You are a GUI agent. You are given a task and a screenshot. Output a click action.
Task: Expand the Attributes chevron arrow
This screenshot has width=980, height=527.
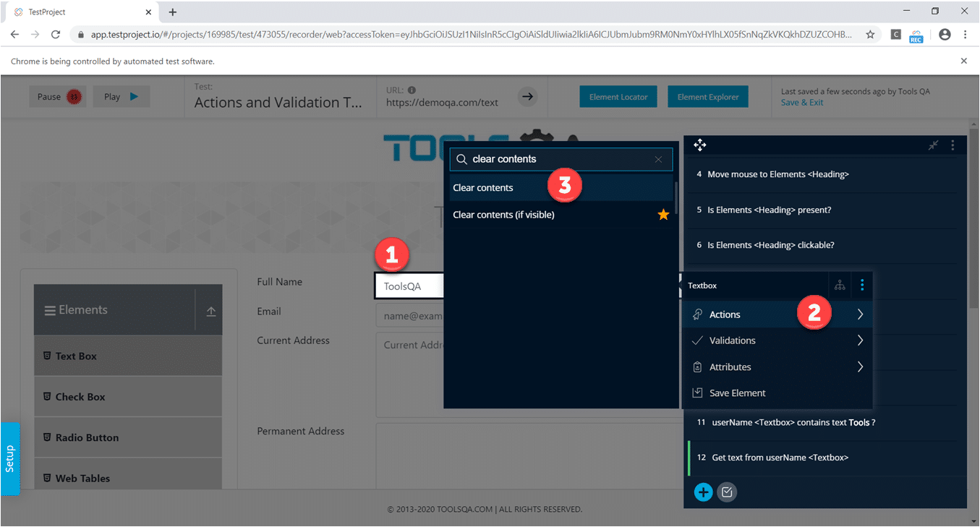pyautogui.click(x=860, y=367)
